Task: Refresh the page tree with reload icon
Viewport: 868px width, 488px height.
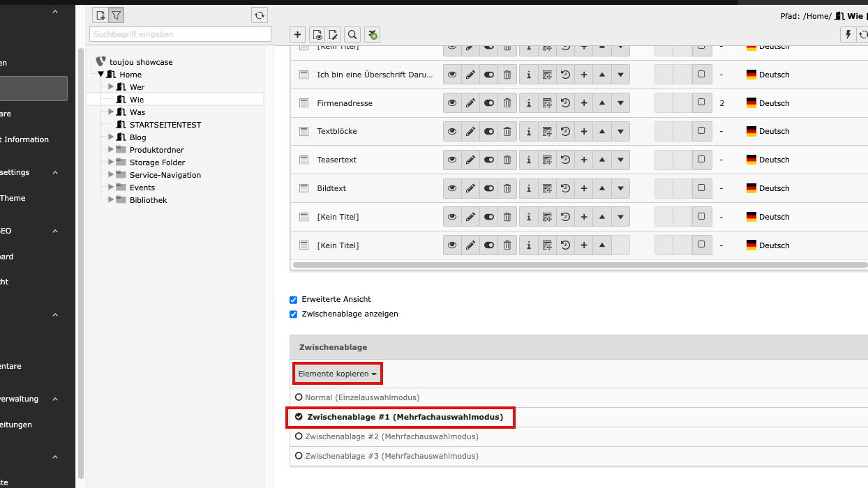Action: [x=260, y=15]
